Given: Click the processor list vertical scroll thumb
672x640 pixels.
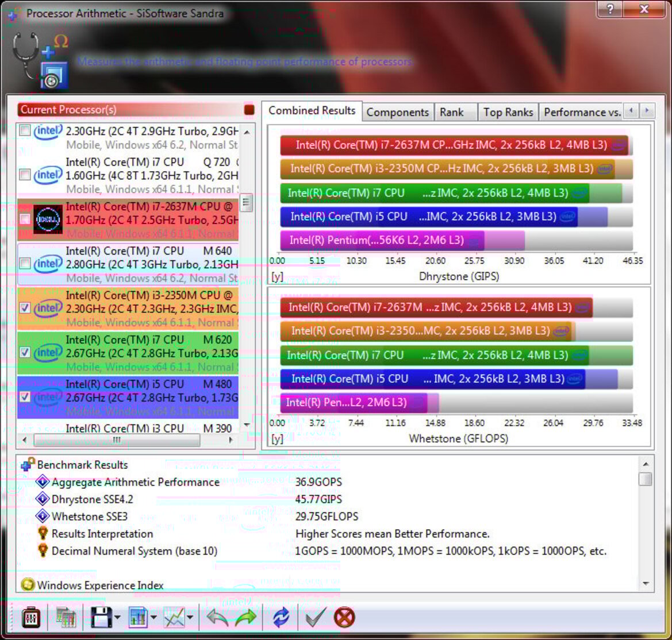Looking at the screenshot, I should tap(247, 203).
